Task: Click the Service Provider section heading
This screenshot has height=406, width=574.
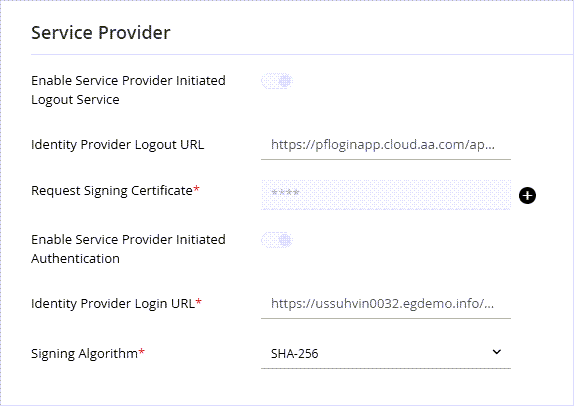Action: [x=101, y=33]
